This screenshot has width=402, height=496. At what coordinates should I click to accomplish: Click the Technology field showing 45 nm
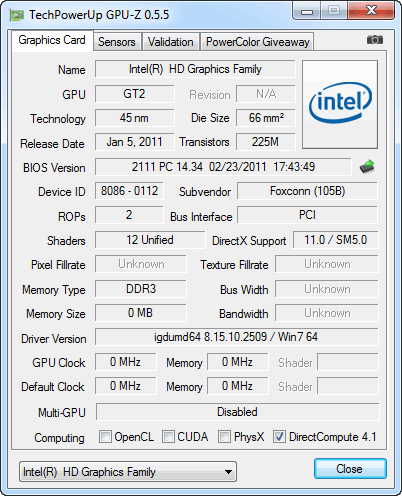[x=134, y=118]
